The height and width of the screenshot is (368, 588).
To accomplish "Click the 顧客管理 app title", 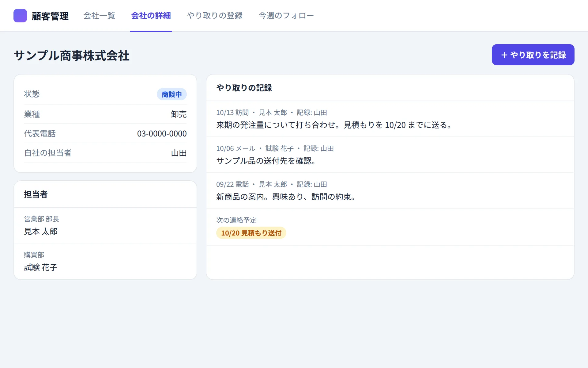I will [x=50, y=16].
